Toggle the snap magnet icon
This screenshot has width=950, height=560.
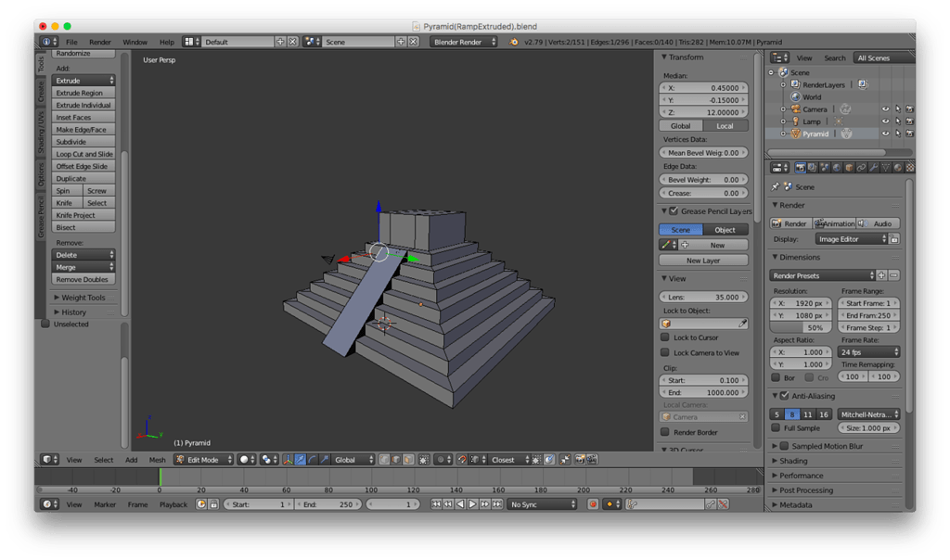[462, 460]
